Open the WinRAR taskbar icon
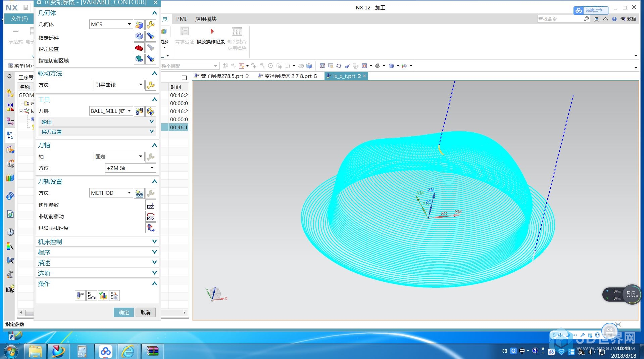The image size is (644, 359). click(152, 351)
